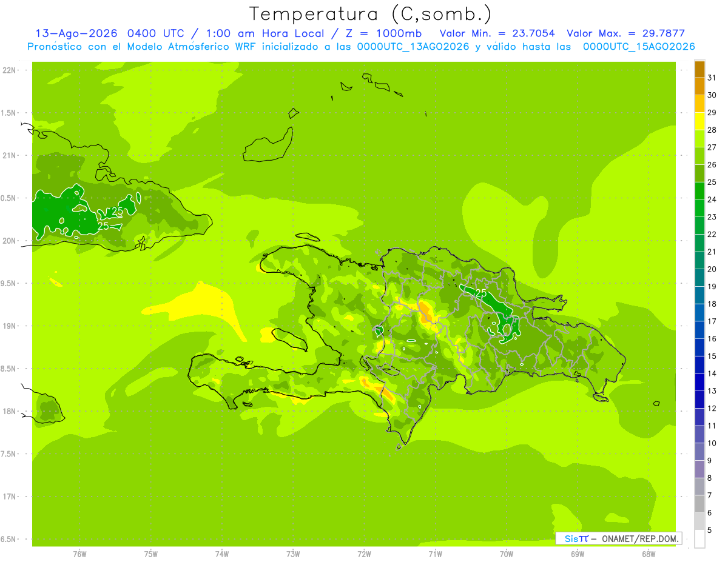Image resolution: width=728 pixels, height=562 pixels.
Task: Click the "20N" latitude axis label
Action: pyautogui.click(x=9, y=241)
